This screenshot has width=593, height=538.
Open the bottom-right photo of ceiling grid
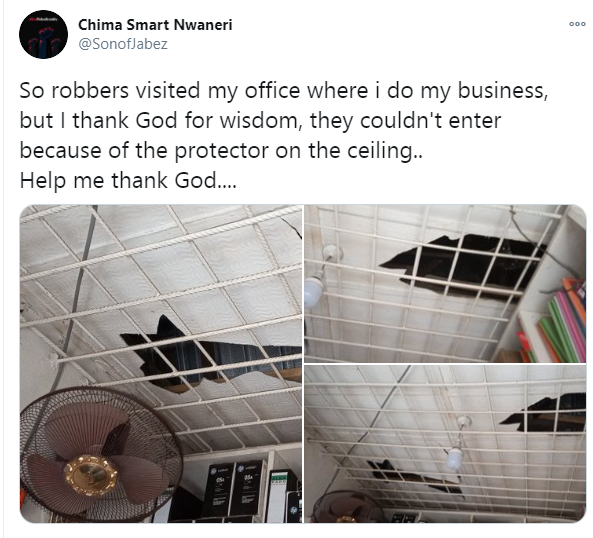coord(445,444)
